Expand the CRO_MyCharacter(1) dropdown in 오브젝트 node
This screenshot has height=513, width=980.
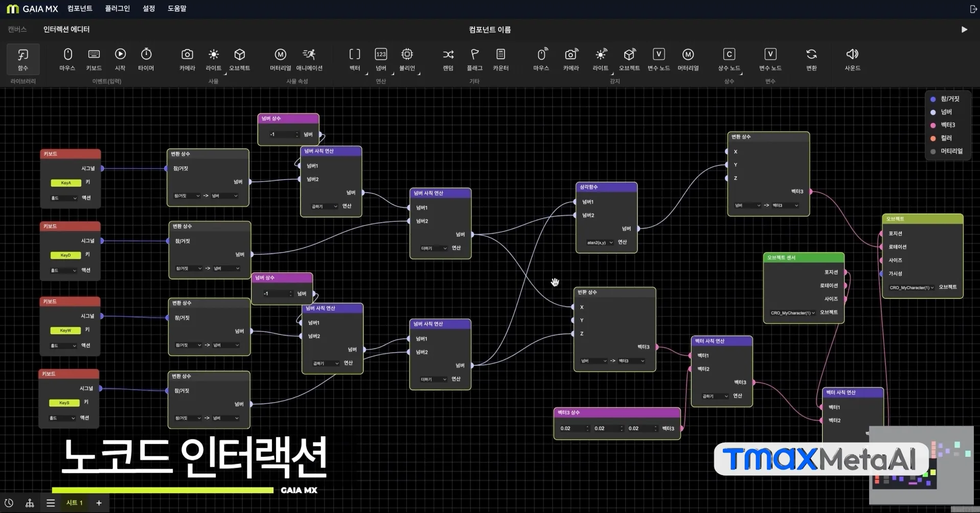(x=911, y=288)
